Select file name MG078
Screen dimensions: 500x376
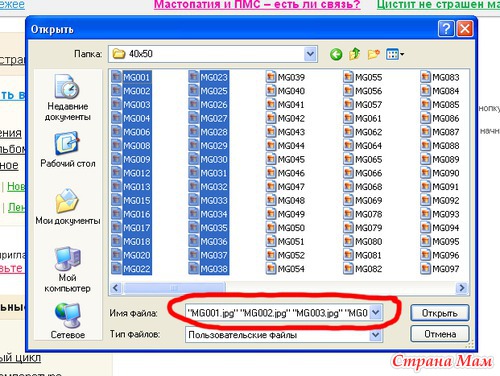(368, 214)
